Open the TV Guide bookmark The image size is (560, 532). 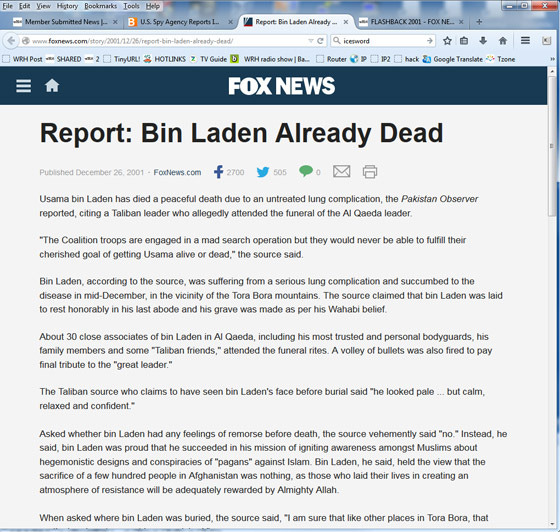click(209, 59)
